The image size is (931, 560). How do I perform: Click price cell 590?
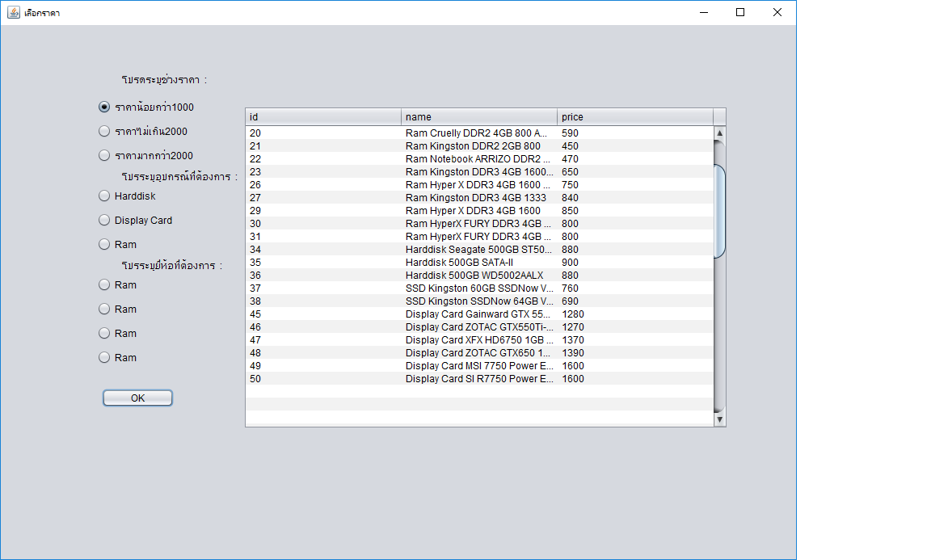(634, 133)
